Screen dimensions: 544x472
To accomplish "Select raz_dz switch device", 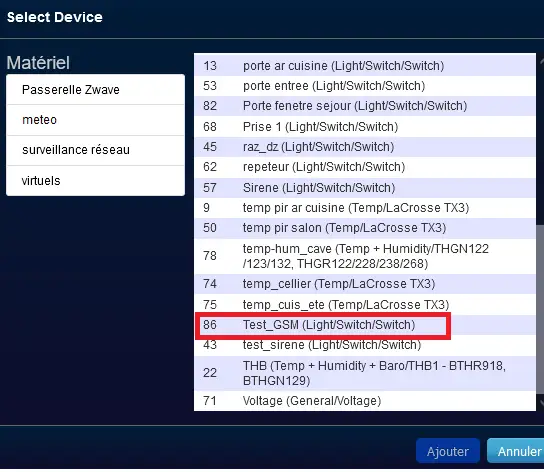I will (x=365, y=147).
